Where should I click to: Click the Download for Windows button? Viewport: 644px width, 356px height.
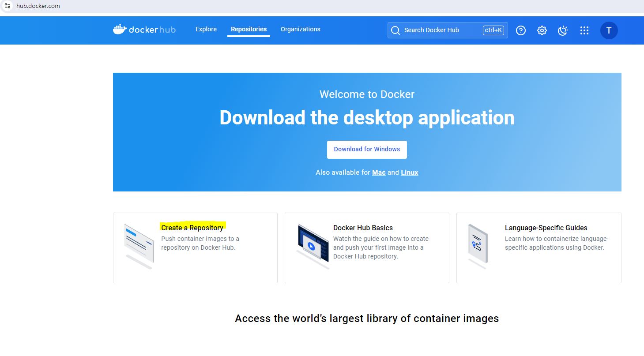coord(367,150)
